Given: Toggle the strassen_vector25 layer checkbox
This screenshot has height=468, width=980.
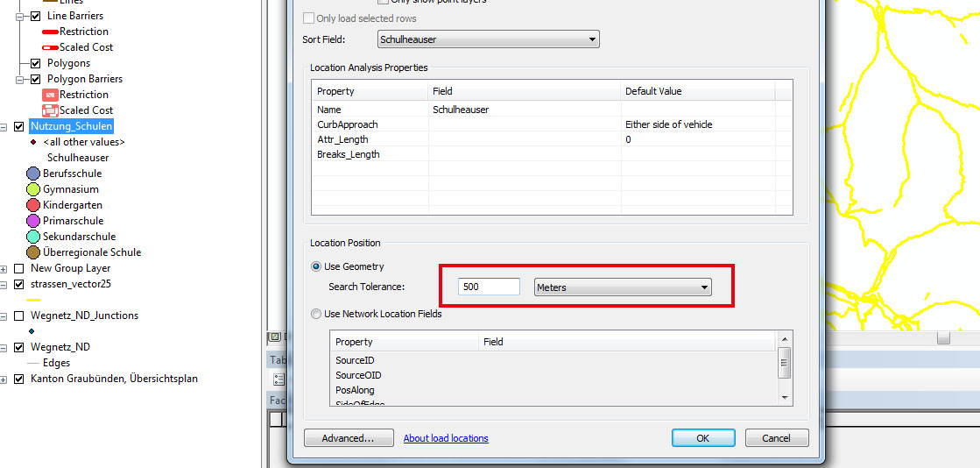Looking at the screenshot, I should click(19, 284).
